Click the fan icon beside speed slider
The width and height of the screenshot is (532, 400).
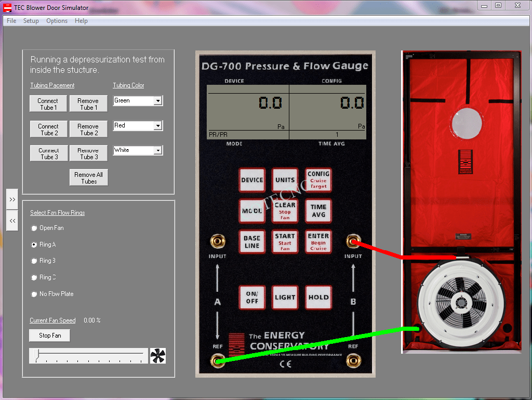pyautogui.click(x=157, y=356)
